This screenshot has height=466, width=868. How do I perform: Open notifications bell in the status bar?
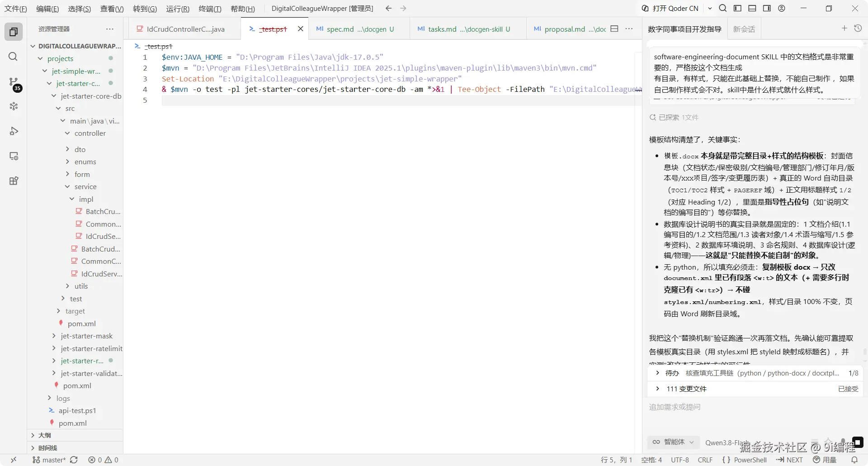[854, 460]
